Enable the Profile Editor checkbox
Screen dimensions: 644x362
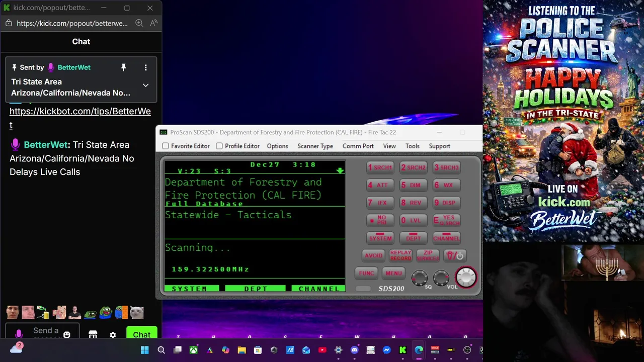coord(219,146)
